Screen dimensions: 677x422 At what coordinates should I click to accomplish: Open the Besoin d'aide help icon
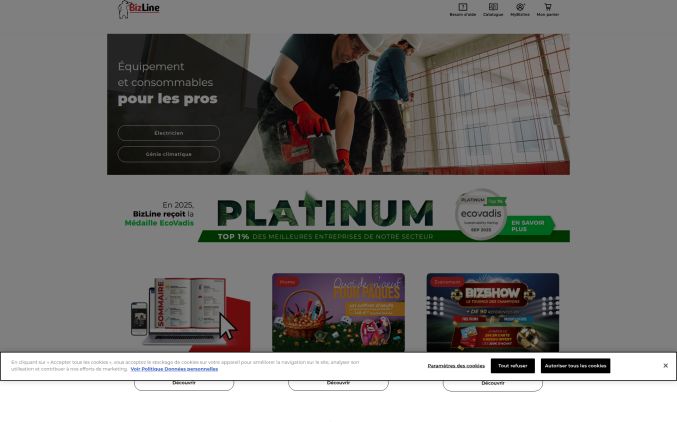pos(462,10)
